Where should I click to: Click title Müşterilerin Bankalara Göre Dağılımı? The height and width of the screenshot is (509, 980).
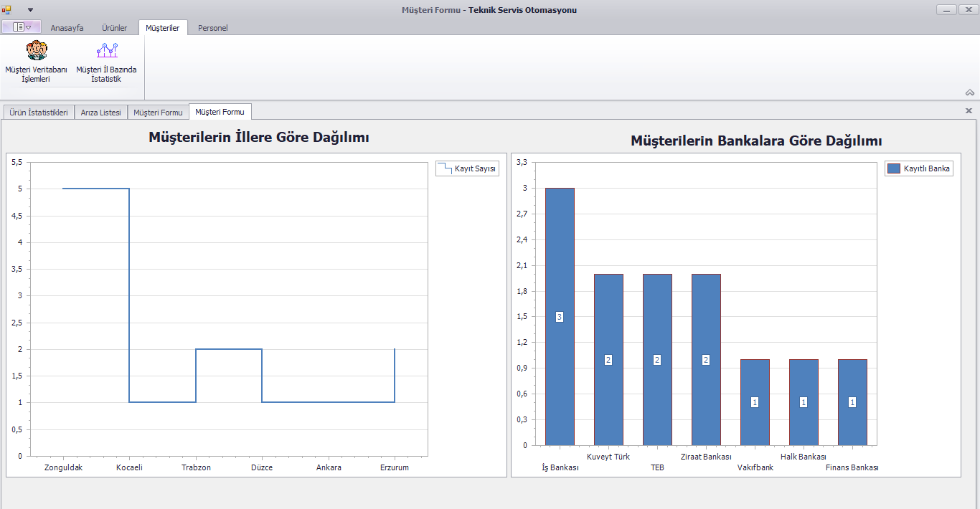(x=756, y=141)
